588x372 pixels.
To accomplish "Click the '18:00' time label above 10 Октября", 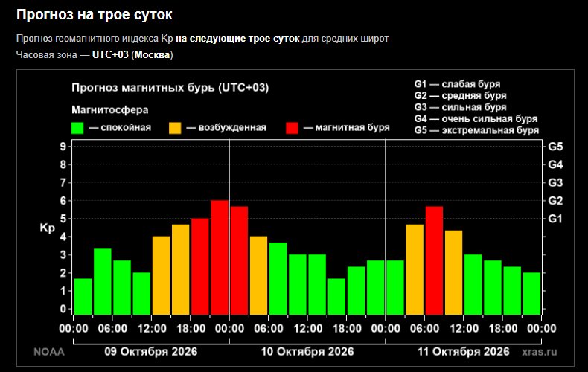I will 347,329.
